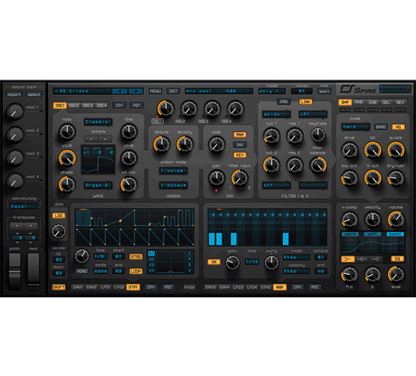The height and width of the screenshot is (376, 416).
Task: Click the transpose up arrow button
Action: coord(31,226)
